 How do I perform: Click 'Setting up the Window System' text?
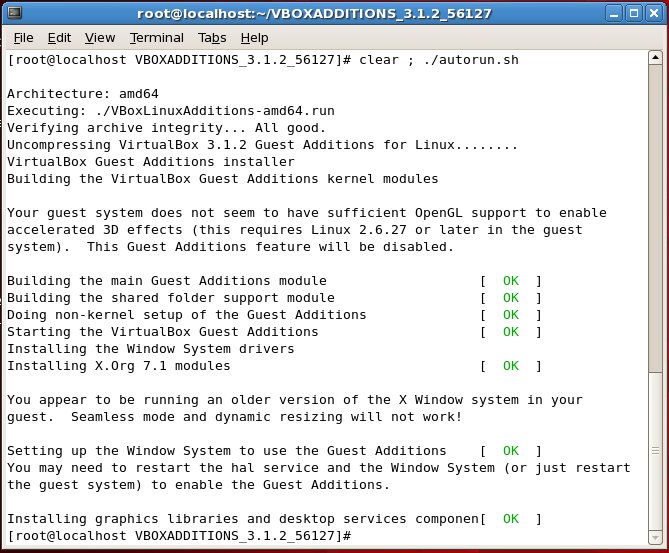(227, 451)
